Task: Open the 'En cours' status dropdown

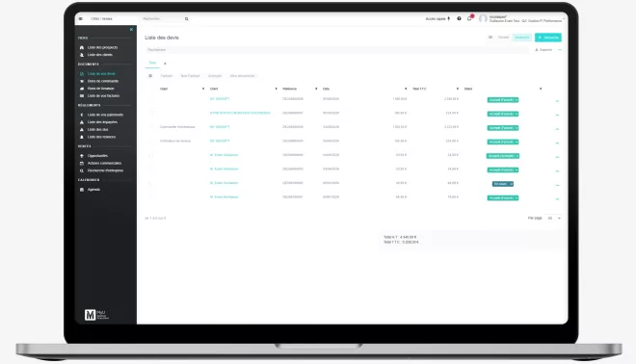Action: point(503,184)
